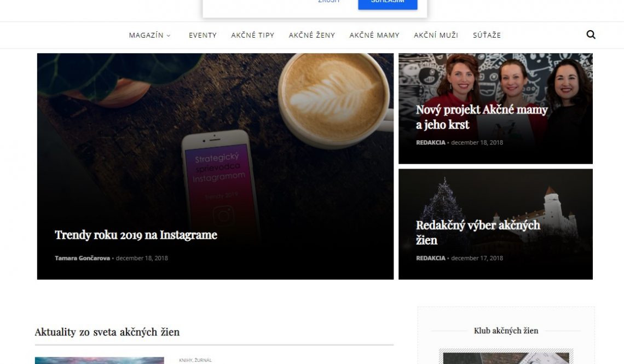Screen dimensions: 624x364
Task: Go to Súťaže menu item
Action: pyautogui.click(x=487, y=35)
